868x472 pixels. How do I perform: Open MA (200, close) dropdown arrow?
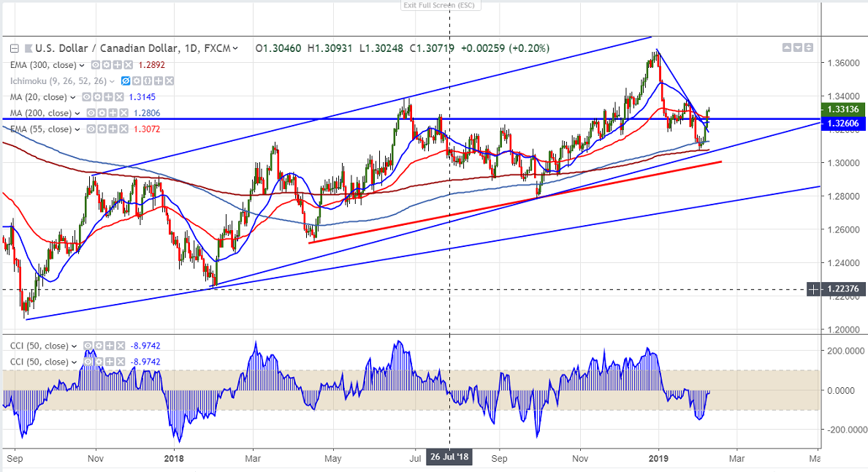pyautogui.click(x=77, y=113)
